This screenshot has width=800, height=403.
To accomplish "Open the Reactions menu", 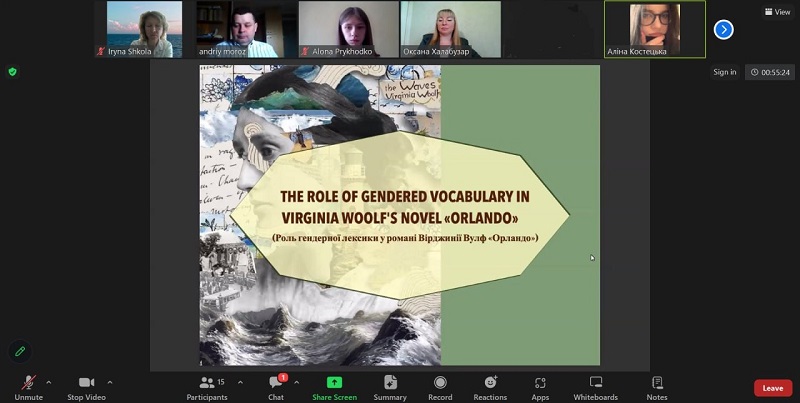I will click(x=490, y=388).
